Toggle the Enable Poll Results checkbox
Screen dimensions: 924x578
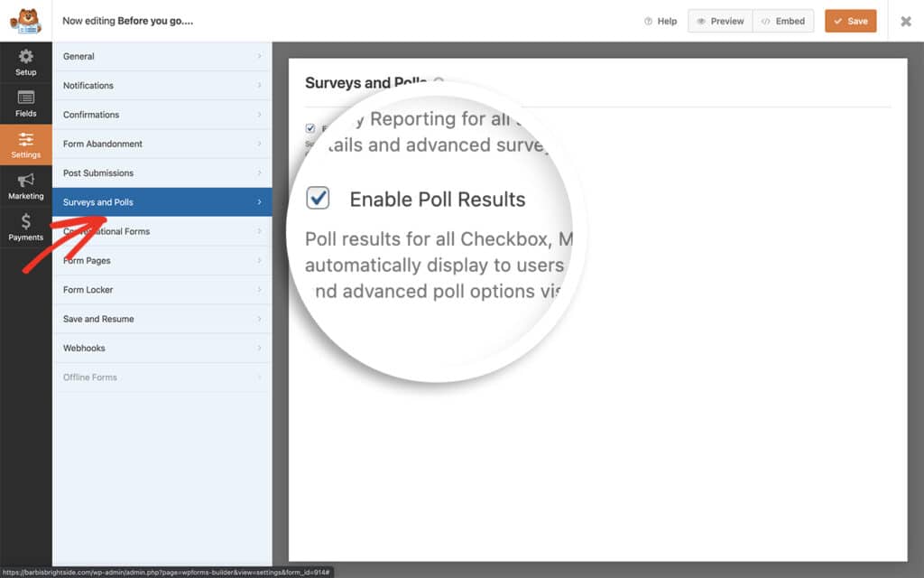tap(318, 199)
